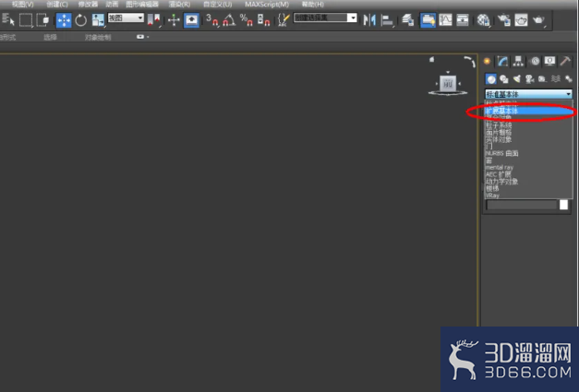Click the object name input field
Screen dimensions: 579x392
pyautogui.click(x=522, y=205)
